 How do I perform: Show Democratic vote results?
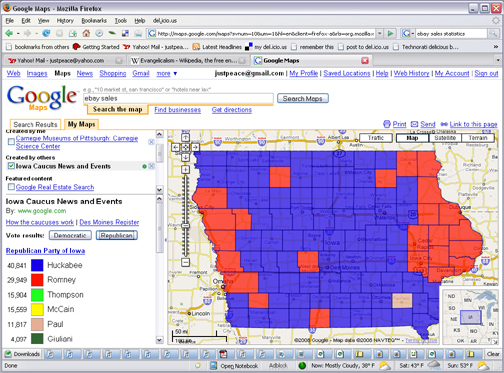[x=70, y=235]
